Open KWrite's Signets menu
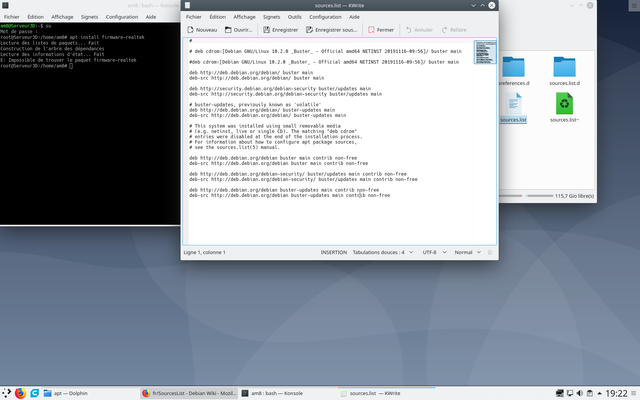This screenshot has height=400, width=640. (271, 17)
